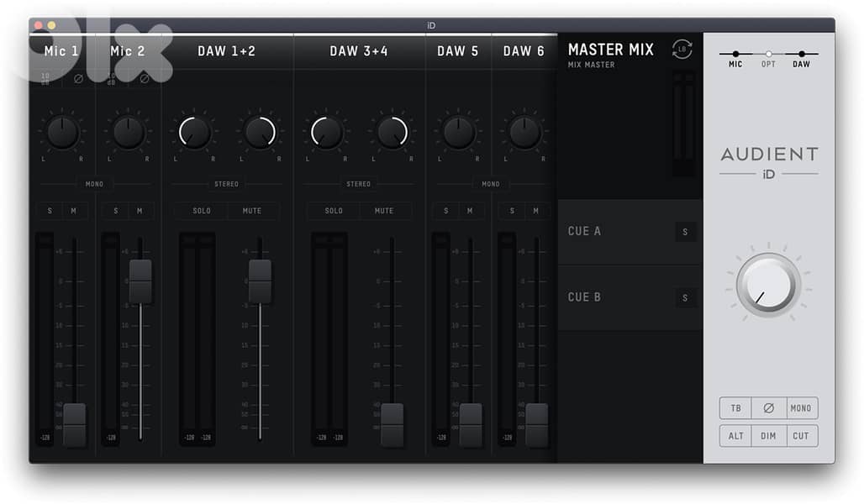
Task: Select the CUE B mix row
Action: click(x=630, y=298)
